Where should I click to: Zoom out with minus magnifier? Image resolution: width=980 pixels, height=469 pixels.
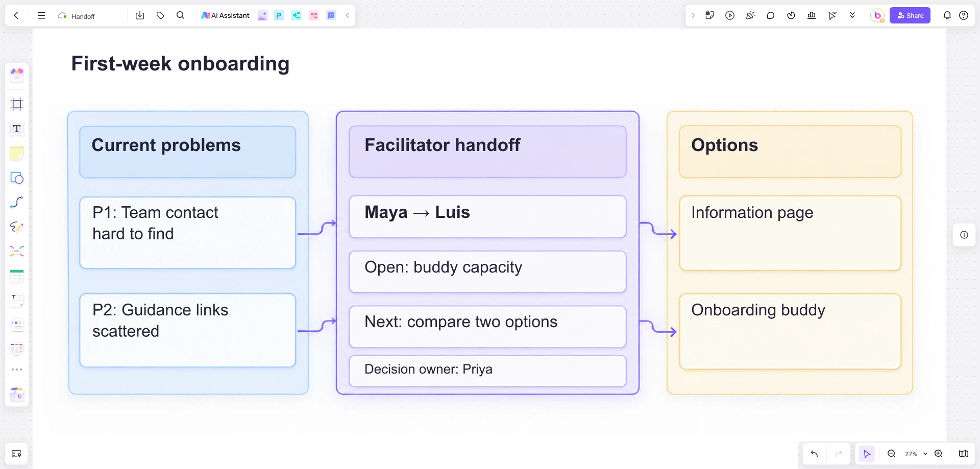(x=891, y=454)
